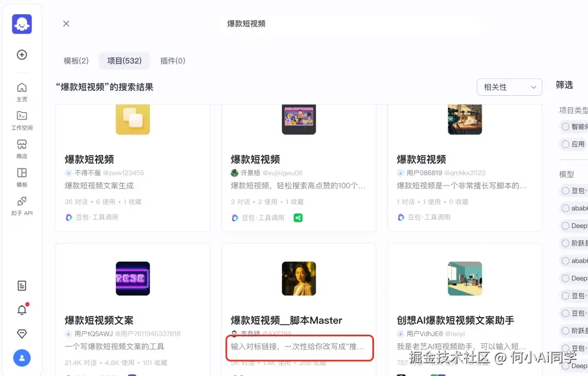The height and width of the screenshot is (376, 588).
Task: Select the 应用 project type radio button
Action: click(x=567, y=144)
